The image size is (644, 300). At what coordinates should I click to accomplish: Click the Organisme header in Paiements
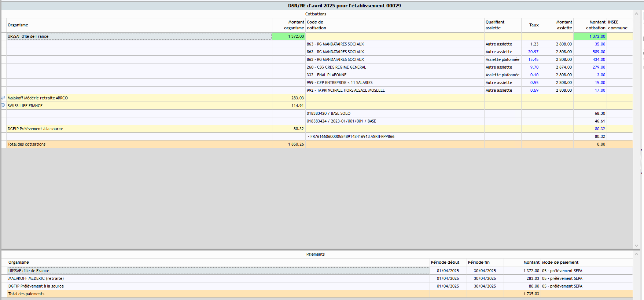[x=218, y=262]
